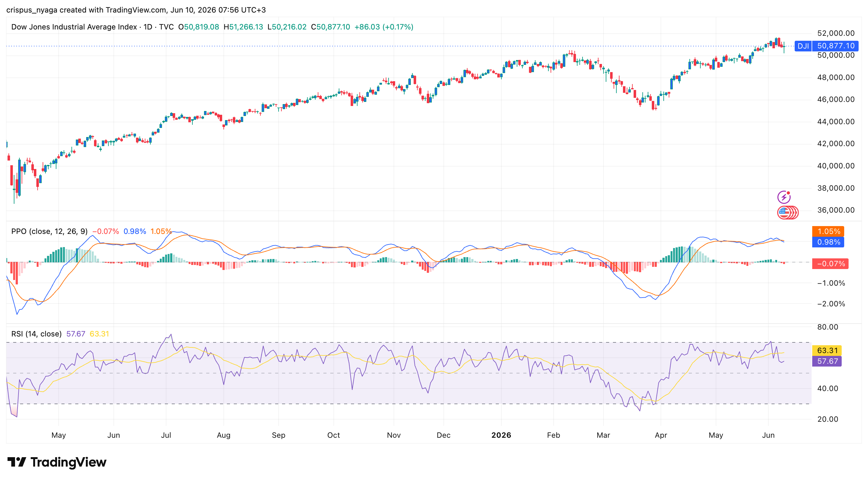868x481 pixels.
Task: Click the 44,000.00 price axis label
Action: click(836, 122)
